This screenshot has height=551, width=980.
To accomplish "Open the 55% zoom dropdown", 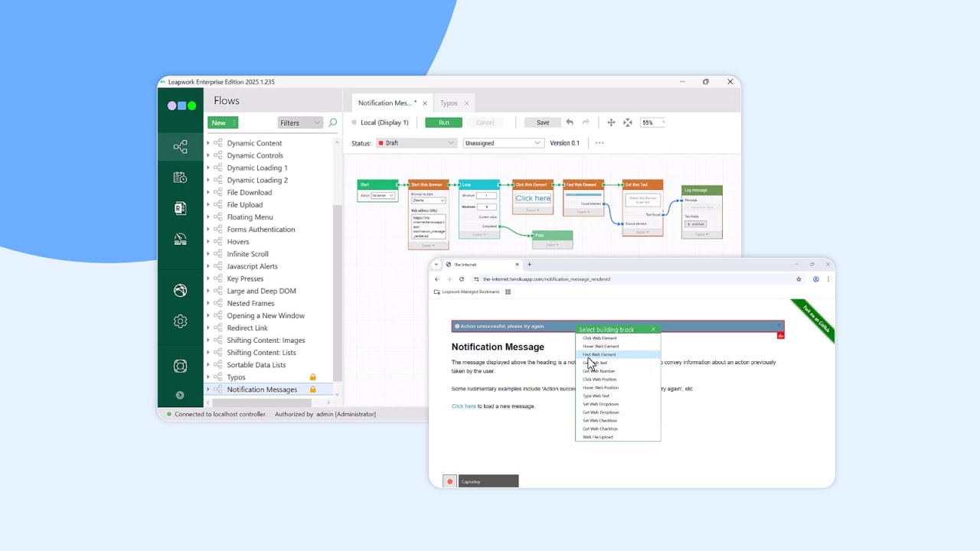I will (652, 122).
